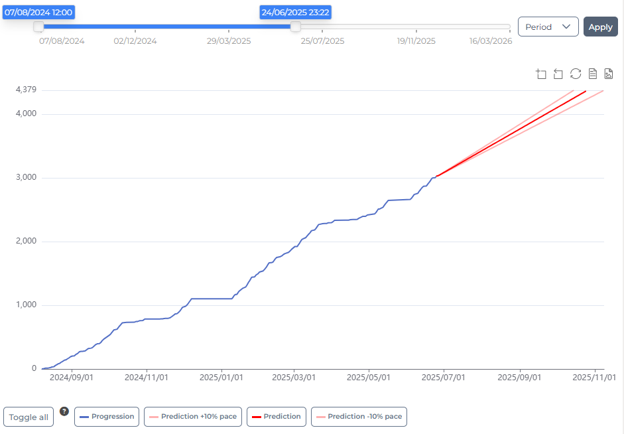
Task: Click the Toggle all button
Action: [29, 417]
